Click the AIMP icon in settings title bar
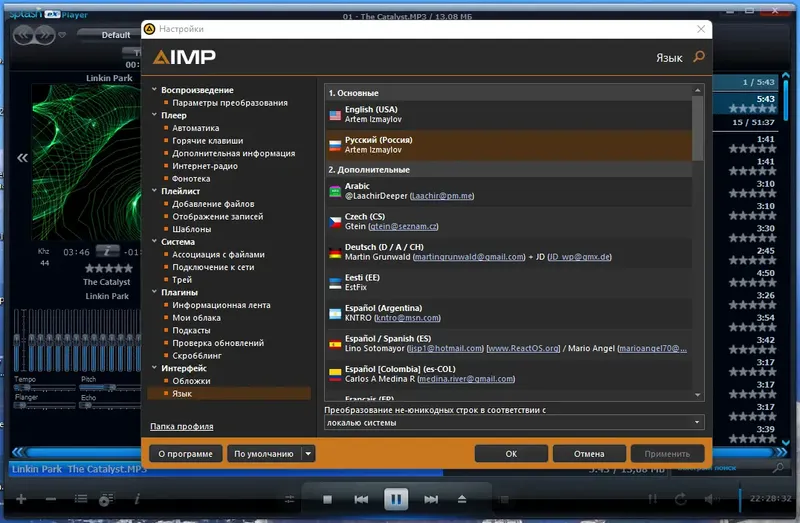Image resolution: width=800 pixels, height=523 pixels. 149,29
